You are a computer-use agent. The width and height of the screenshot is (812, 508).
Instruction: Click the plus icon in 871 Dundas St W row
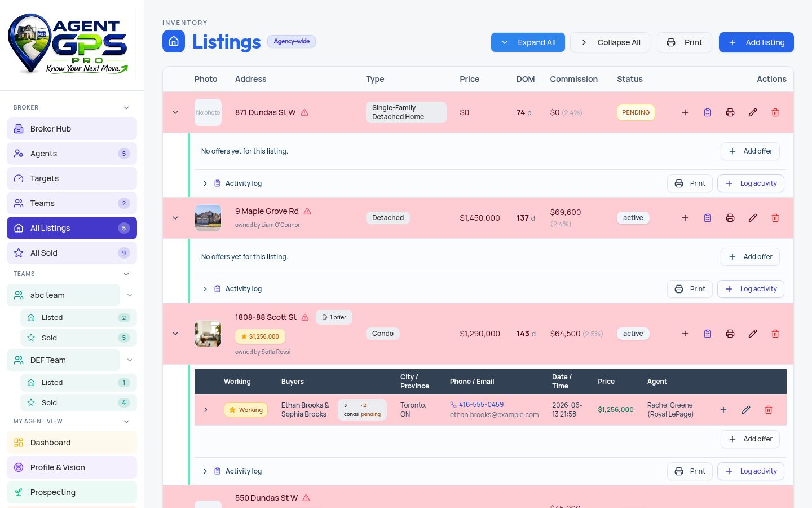685,112
